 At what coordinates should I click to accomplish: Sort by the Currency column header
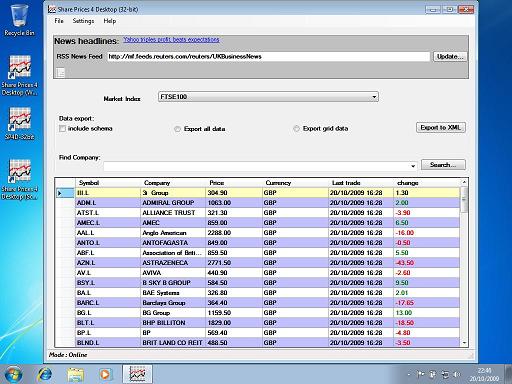295,183
